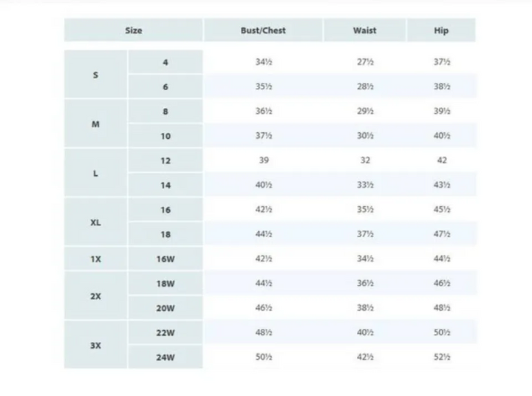Click the S size group cell

95,75
